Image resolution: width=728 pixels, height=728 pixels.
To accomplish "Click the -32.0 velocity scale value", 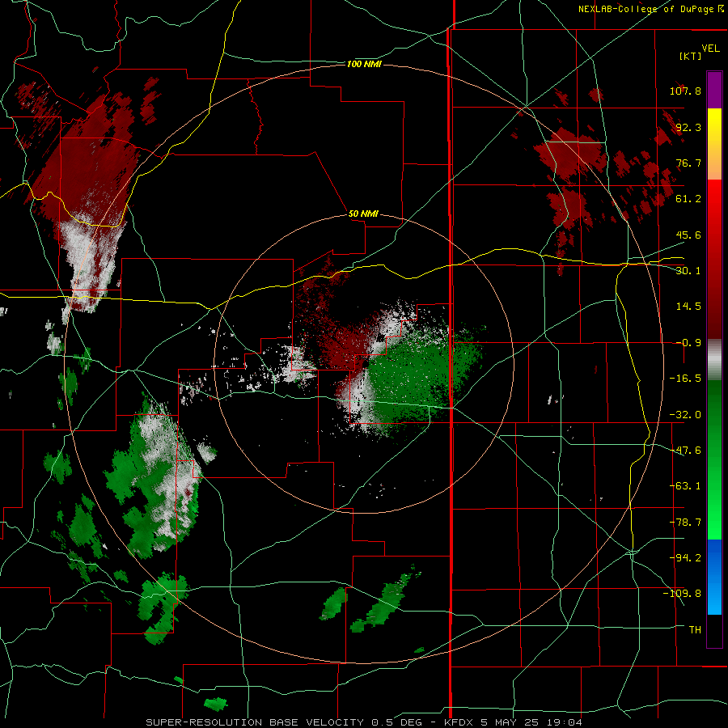I will coord(685,415).
